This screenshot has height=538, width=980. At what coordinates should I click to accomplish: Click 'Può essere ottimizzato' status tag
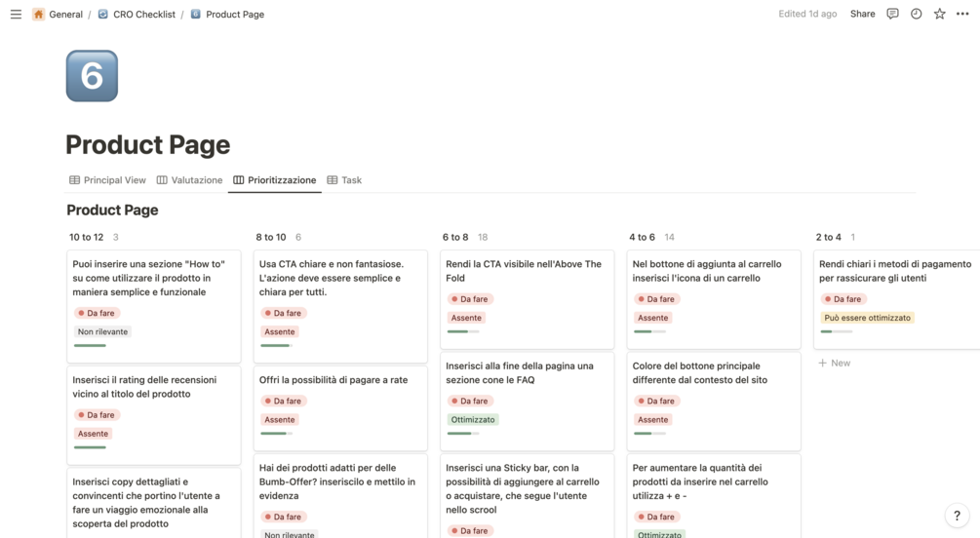tap(867, 318)
